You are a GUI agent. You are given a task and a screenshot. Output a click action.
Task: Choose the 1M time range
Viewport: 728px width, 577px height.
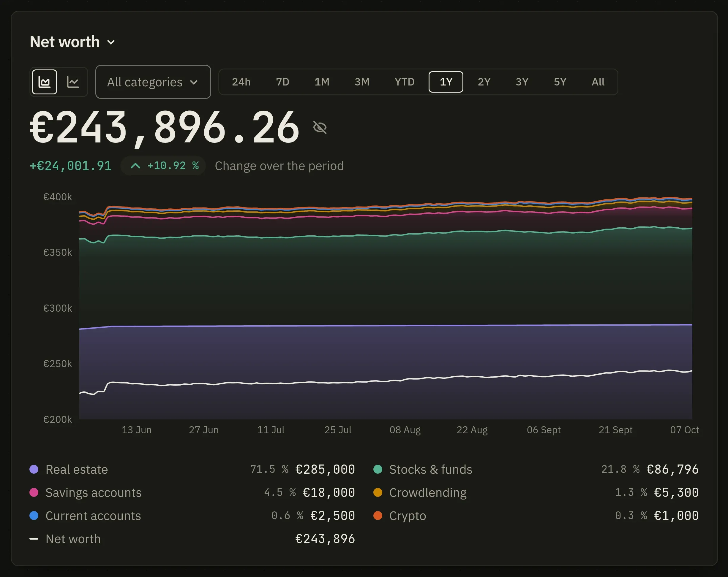click(x=322, y=82)
